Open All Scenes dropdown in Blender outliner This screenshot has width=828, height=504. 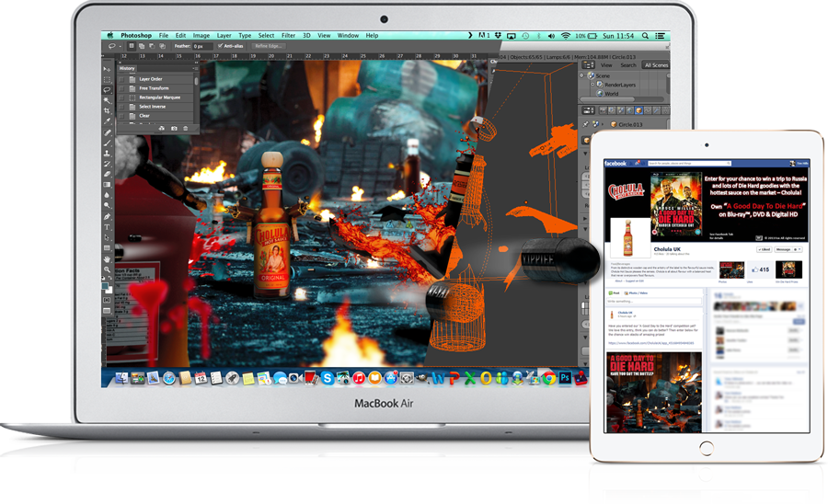tap(656, 65)
